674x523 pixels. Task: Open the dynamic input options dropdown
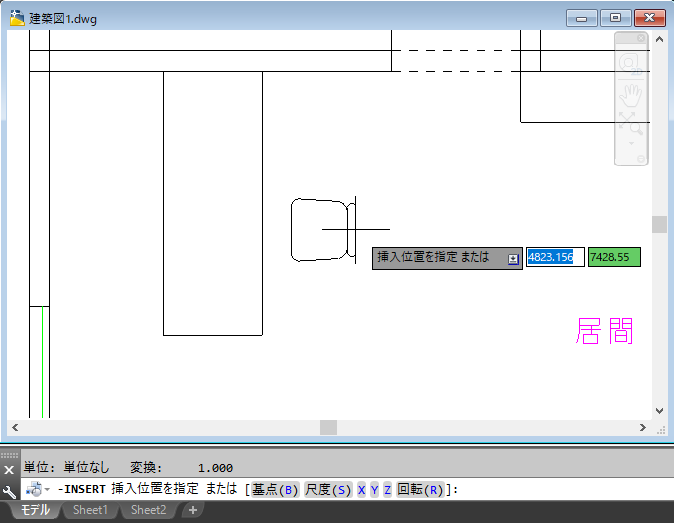[x=513, y=259]
